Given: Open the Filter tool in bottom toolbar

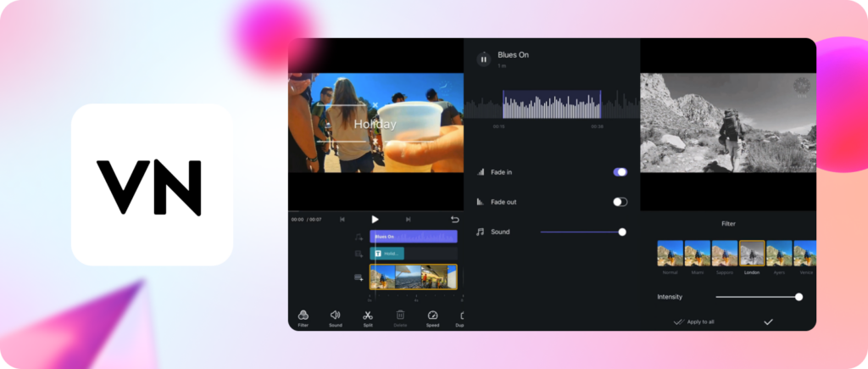Looking at the screenshot, I should coord(303,317).
